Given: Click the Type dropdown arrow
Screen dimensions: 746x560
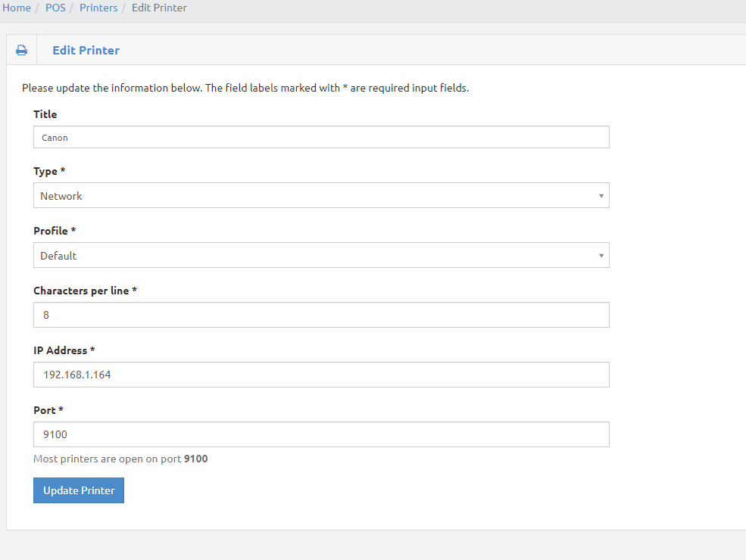Looking at the screenshot, I should click(x=601, y=196).
